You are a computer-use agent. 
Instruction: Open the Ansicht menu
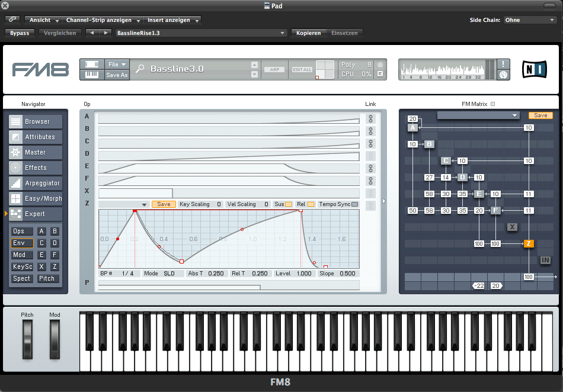click(42, 20)
